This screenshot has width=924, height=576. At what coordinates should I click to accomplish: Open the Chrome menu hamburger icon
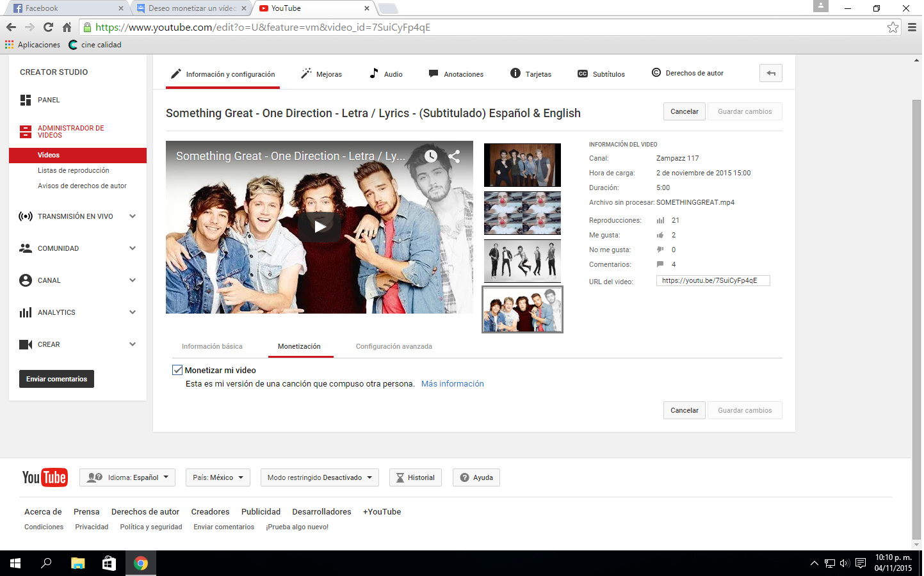pos(912,27)
